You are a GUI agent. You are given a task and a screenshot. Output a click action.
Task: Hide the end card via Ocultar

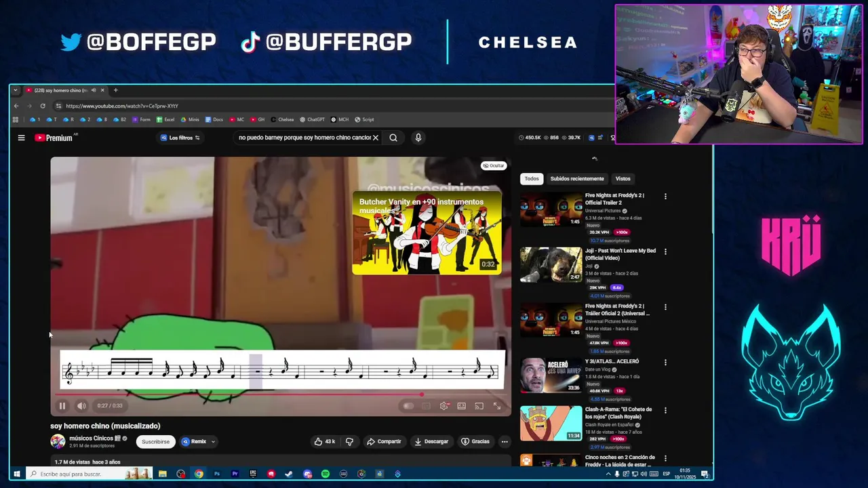point(493,165)
